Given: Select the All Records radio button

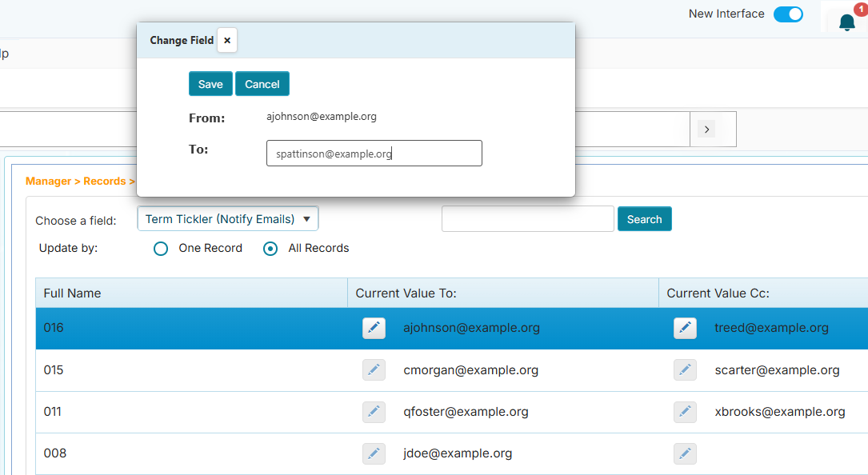Looking at the screenshot, I should [270, 249].
